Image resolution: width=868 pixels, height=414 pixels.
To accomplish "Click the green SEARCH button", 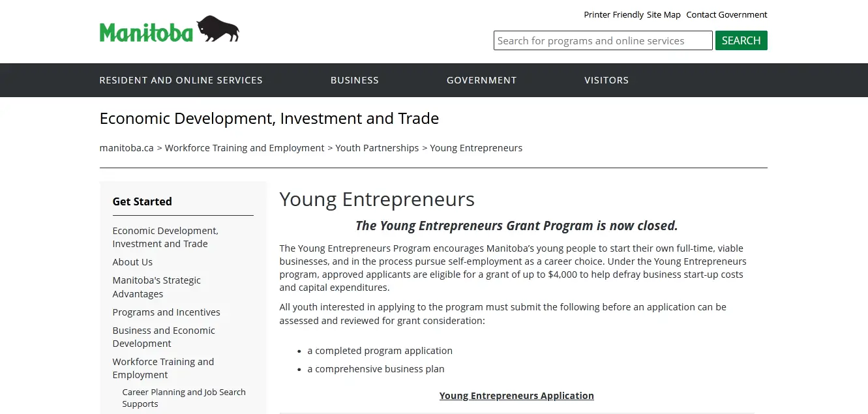I will 741,40.
